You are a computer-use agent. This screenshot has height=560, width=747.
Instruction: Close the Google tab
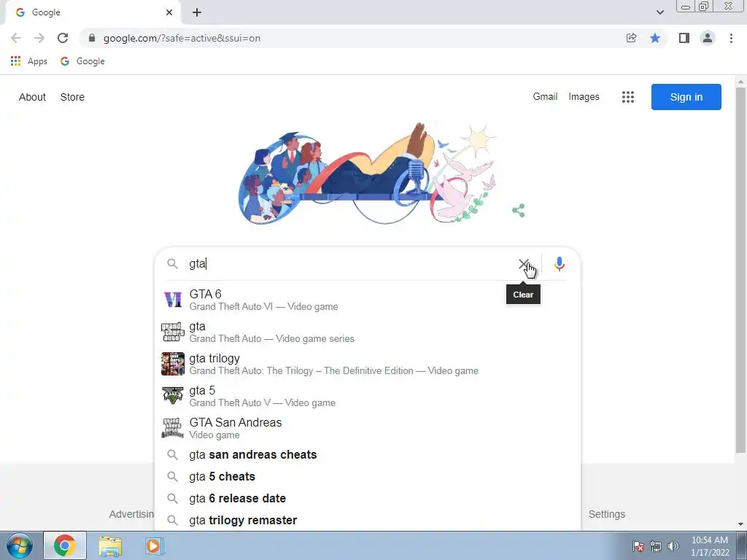coord(169,12)
